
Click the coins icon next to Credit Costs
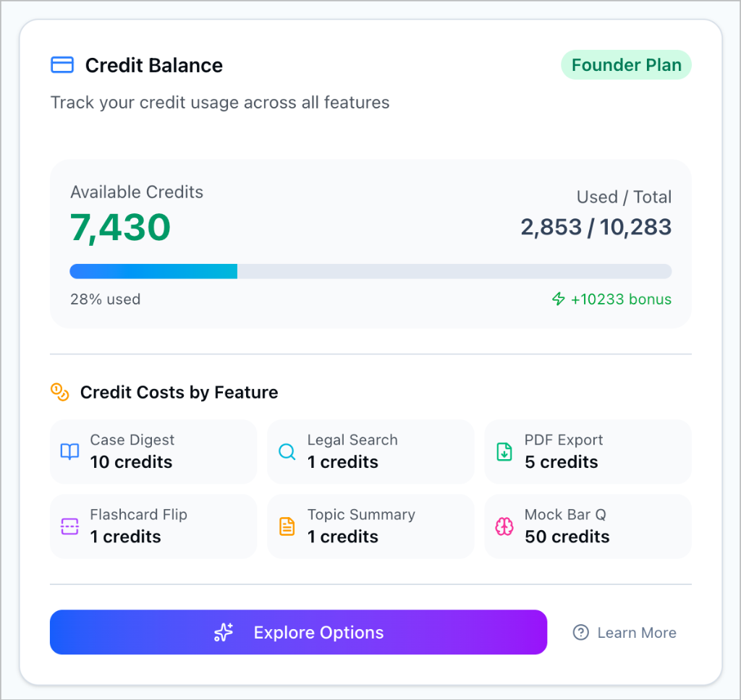point(60,392)
